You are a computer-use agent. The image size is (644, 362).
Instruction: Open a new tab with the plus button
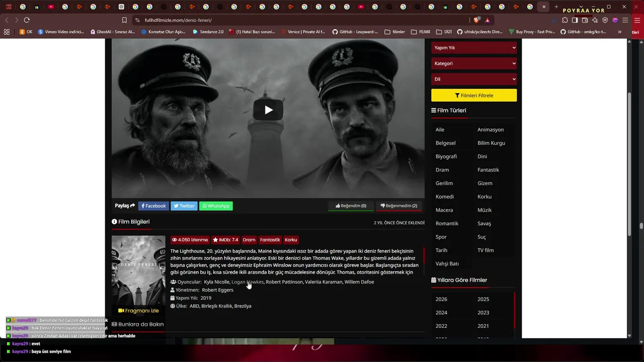[x=556, y=7]
